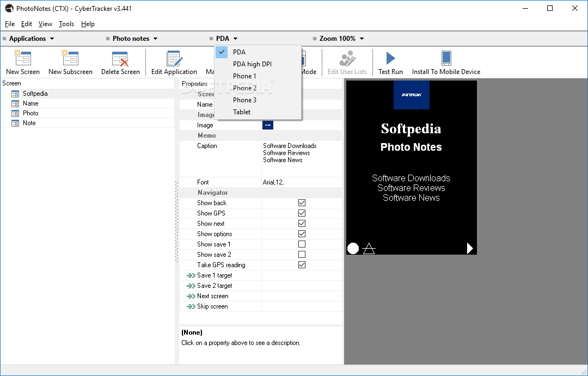Open the Edit menu
Screen dimensions: 588x376
(x=27, y=24)
